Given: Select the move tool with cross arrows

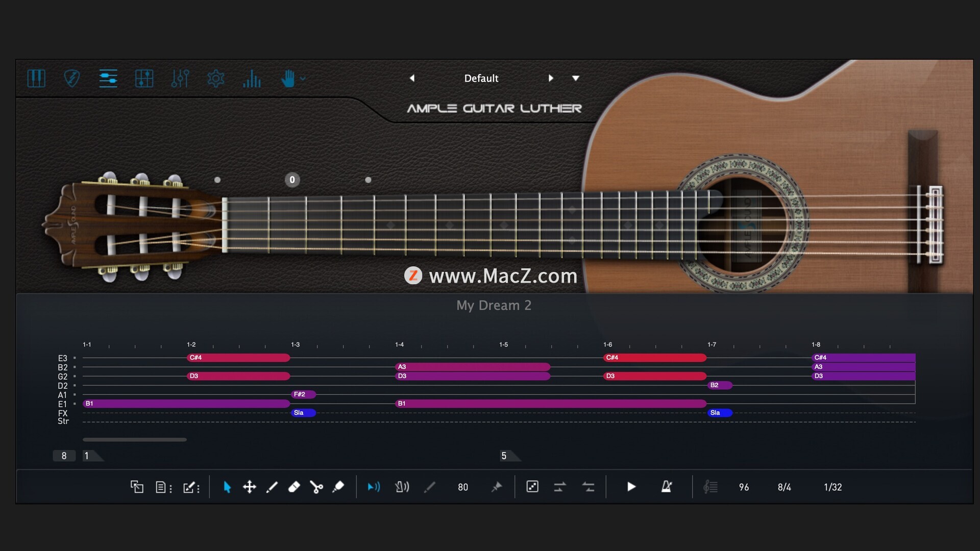Looking at the screenshot, I should [250, 487].
